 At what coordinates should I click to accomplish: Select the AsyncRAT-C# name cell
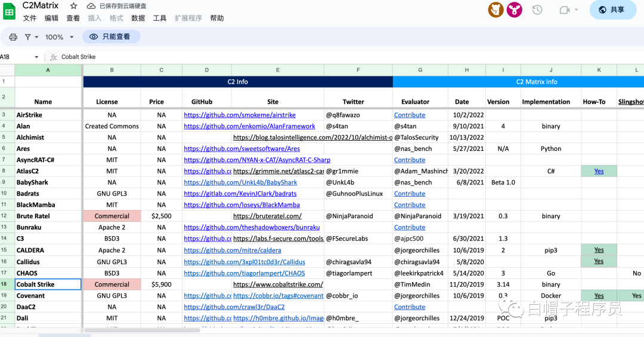click(48, 160)
